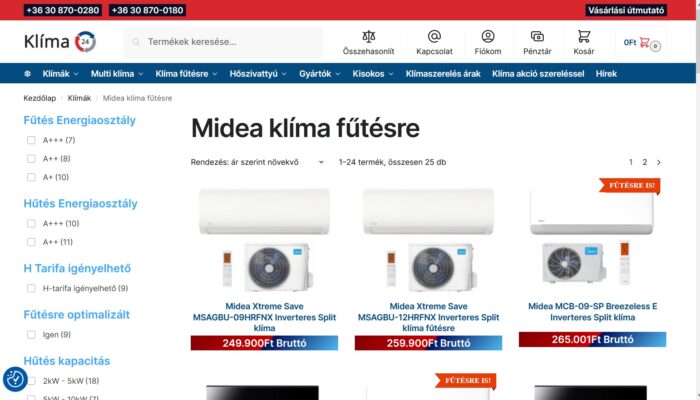Viewport: 700px width, 400px height.
Task: Go to Pénztár checkout icon
Action: point(537,37)
